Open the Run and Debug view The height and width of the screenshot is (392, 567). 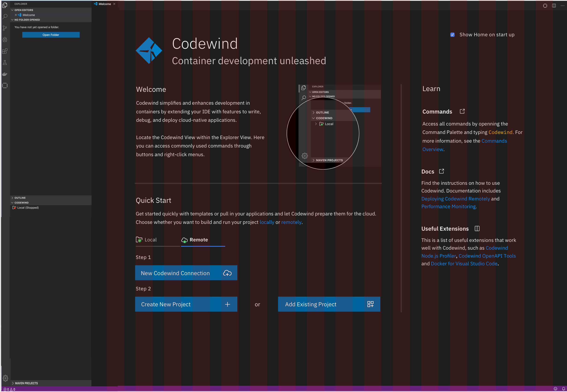click(x=5, y=40)
